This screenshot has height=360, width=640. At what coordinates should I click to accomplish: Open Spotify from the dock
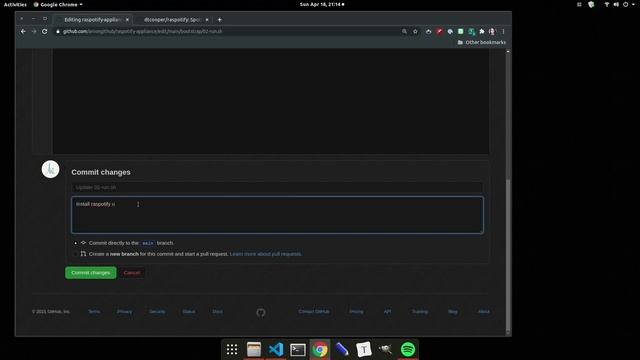408,349
